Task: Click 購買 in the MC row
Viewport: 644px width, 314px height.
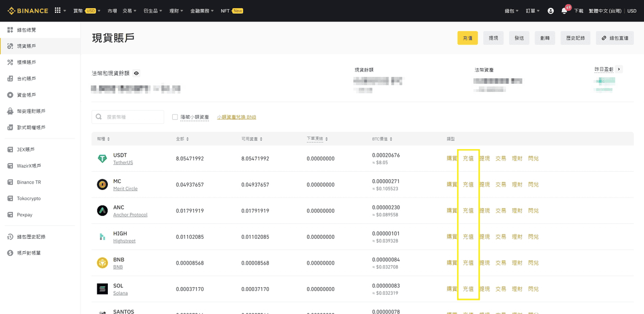Action: click(452, 185)
